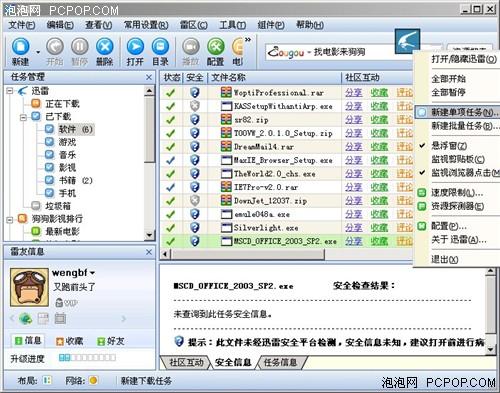Select the MSCD_OFFICE_2003_SP2.exe row
This screenshot has width=500, height=393.
(x=287, y=241)
